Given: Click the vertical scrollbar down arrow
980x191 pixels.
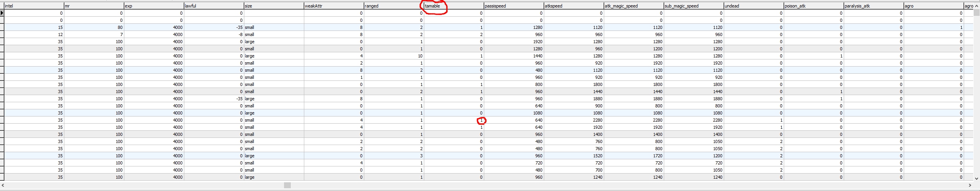Looking at the screenshot, I should tap(976, 178).
